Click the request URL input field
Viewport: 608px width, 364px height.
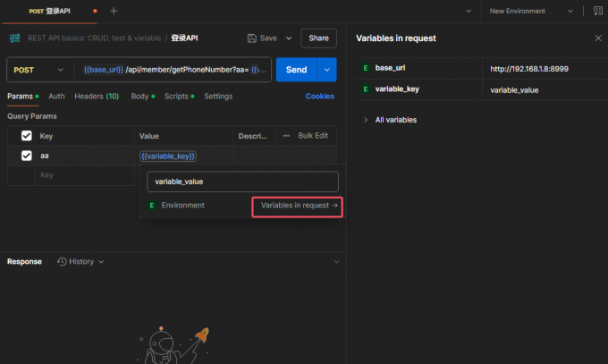[173, 70]
